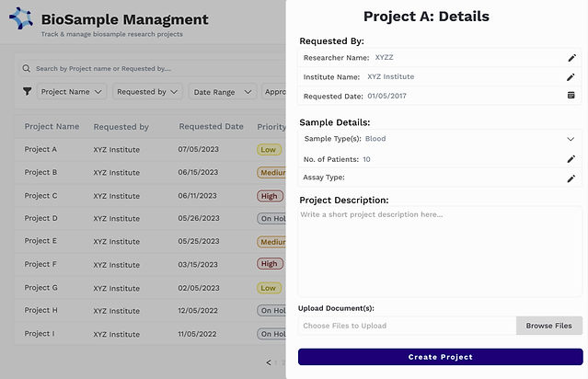Sort by the Requested Date column header
The height and width of the screenshot is (379, 588).
(211, 127)
